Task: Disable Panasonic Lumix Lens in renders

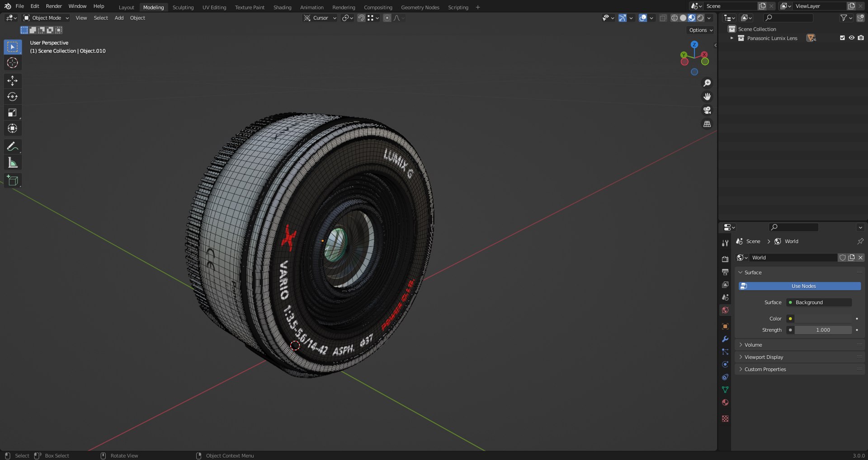Action: coord(861,38)
